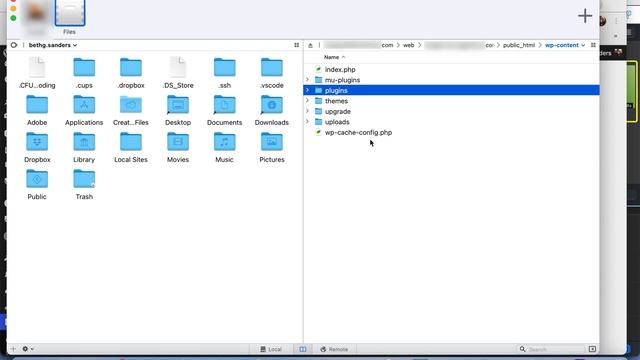Open the Documents folder
The height and width of the screenshot is (360, 640).
pyautogui.click(x=224, y=104)
